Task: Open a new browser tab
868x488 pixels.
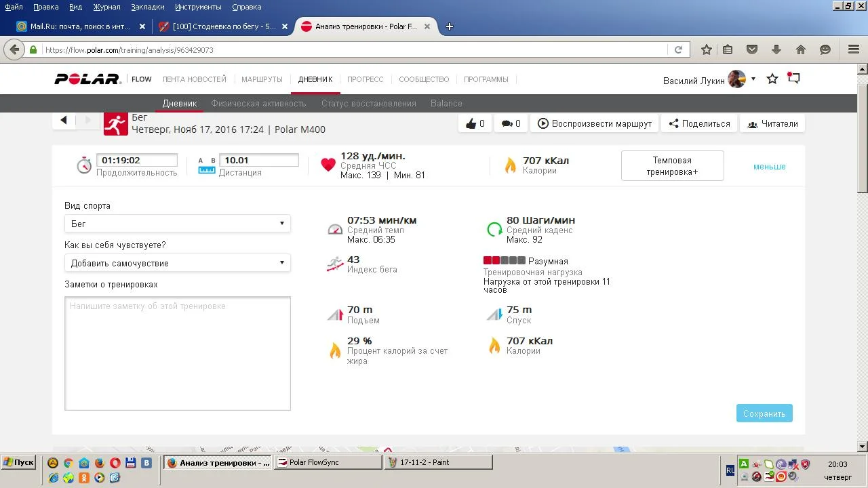Action: pos(449,26)
